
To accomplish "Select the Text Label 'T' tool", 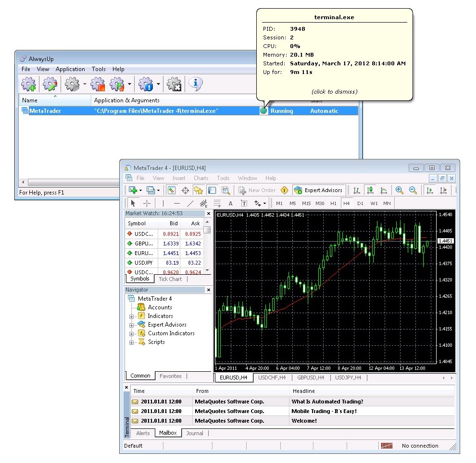I will [244, 203].
